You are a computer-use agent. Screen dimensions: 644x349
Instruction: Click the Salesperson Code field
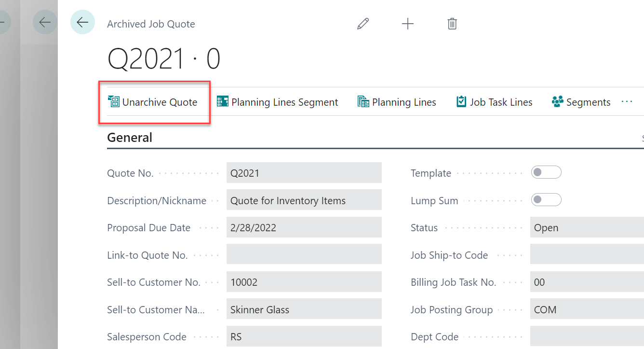click(304, 337)
